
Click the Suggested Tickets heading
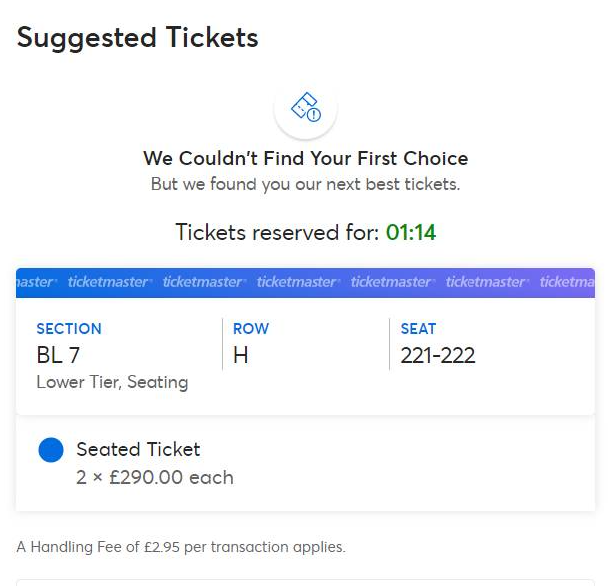pyautogui.click(x=138, y=38)
